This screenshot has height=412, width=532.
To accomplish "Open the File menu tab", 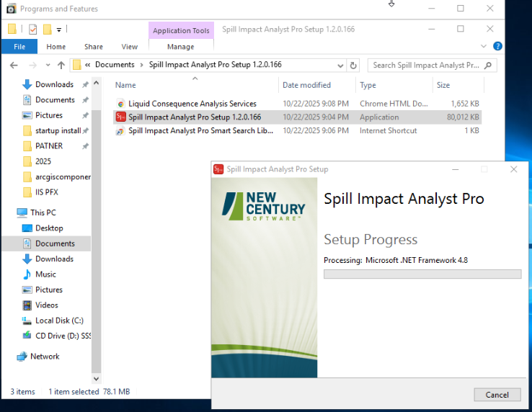I will pos(19,46).
